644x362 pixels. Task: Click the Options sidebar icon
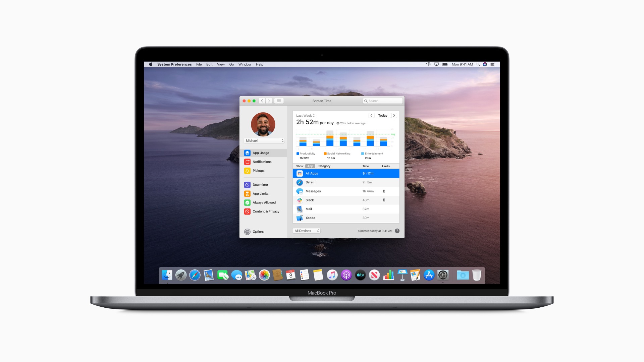[247, 232]
